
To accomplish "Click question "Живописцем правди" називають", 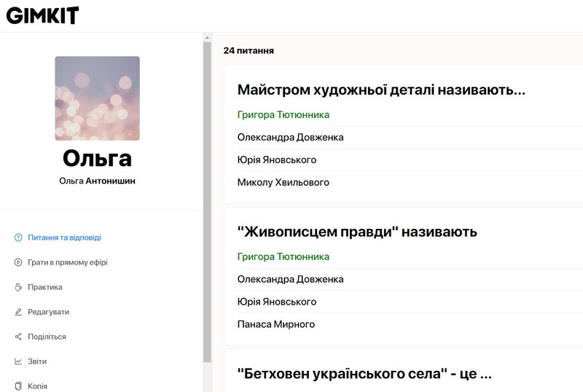I will click(357, 232).
